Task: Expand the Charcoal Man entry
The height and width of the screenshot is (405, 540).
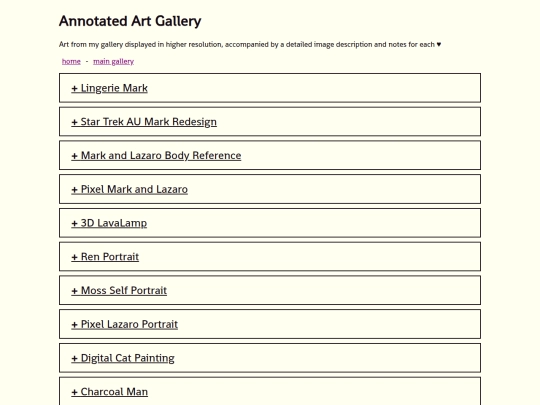Action: pos(110,392)
